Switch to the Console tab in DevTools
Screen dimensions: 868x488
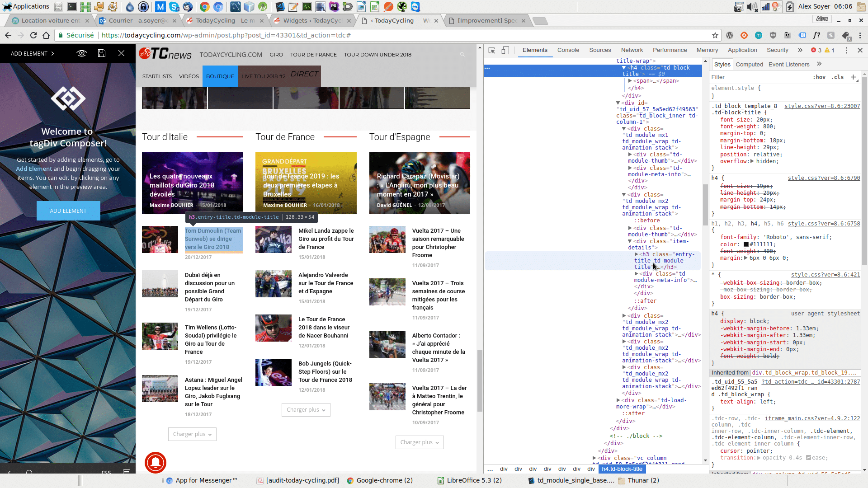(568, 50)
